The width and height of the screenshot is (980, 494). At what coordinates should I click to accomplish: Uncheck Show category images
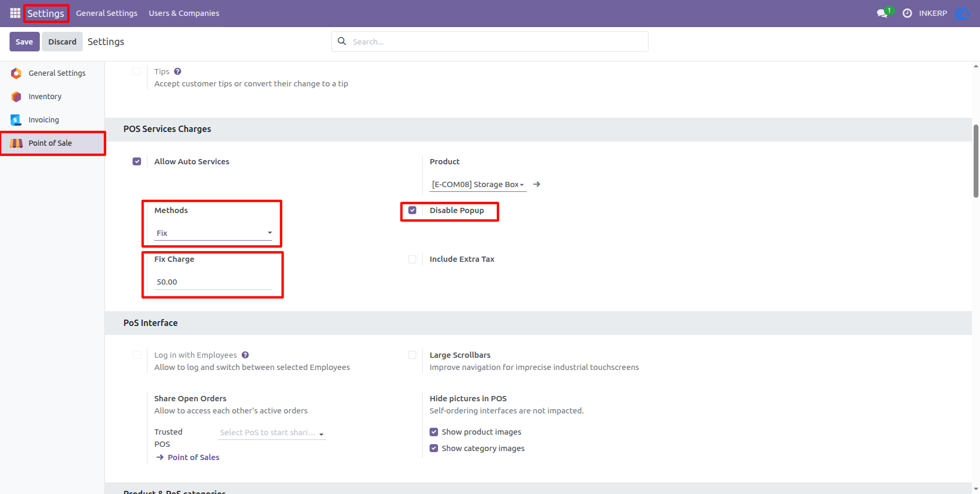tap(434, 448)
